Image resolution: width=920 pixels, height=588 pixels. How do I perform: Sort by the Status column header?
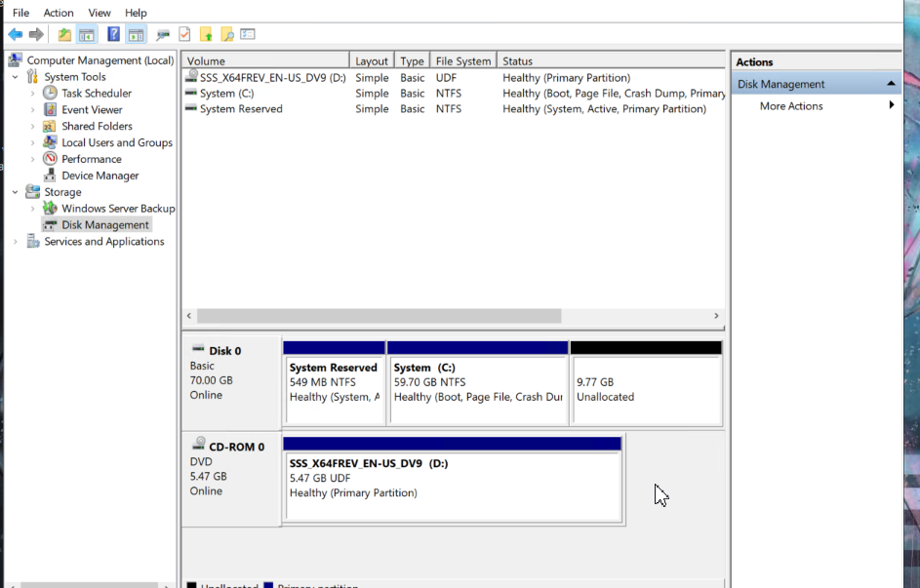point(611,60)
